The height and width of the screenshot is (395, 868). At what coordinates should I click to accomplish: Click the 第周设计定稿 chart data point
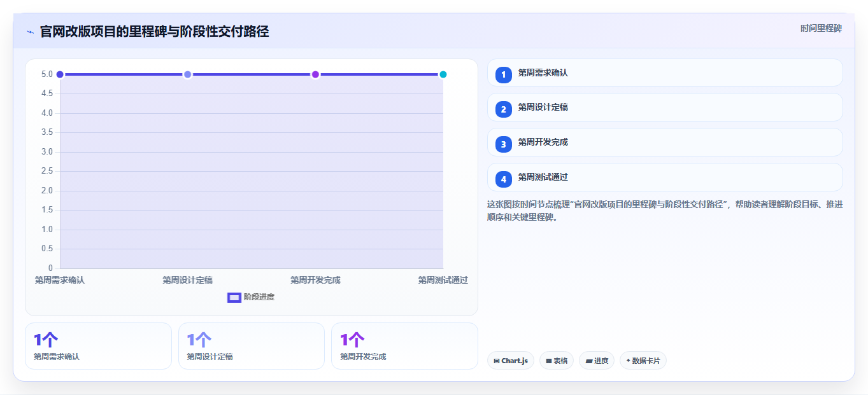(187, 74)
